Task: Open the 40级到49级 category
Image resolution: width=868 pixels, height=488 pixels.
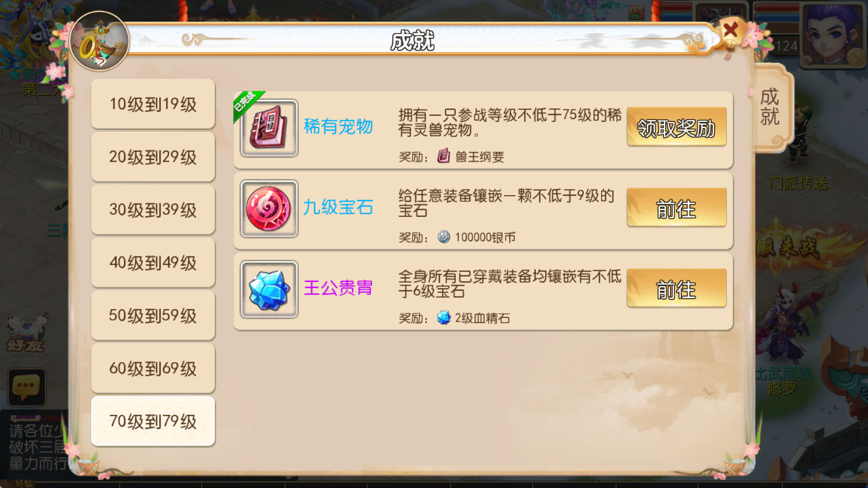Action: click(153, 262)
